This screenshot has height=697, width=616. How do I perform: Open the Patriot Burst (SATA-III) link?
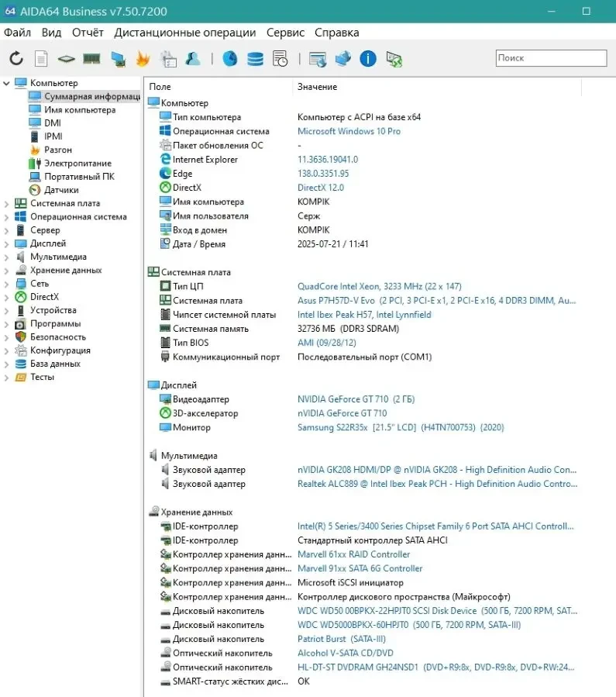(x=342, y=639)
